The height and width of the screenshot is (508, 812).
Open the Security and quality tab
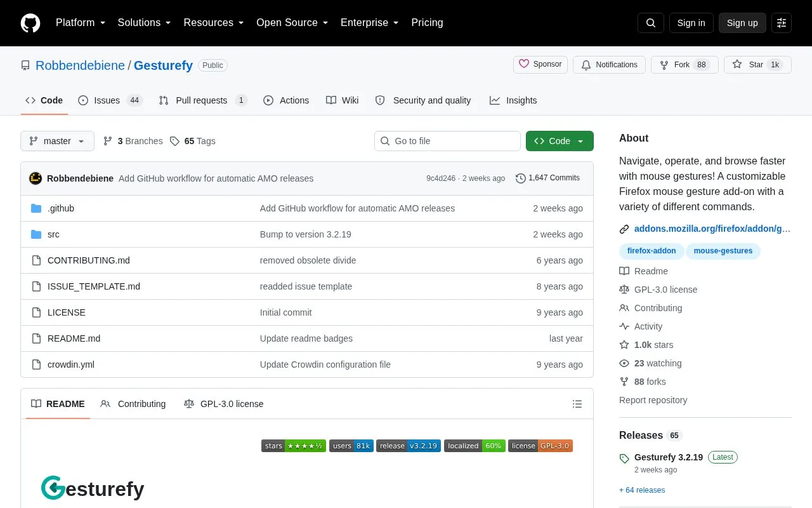coord(423,100)
